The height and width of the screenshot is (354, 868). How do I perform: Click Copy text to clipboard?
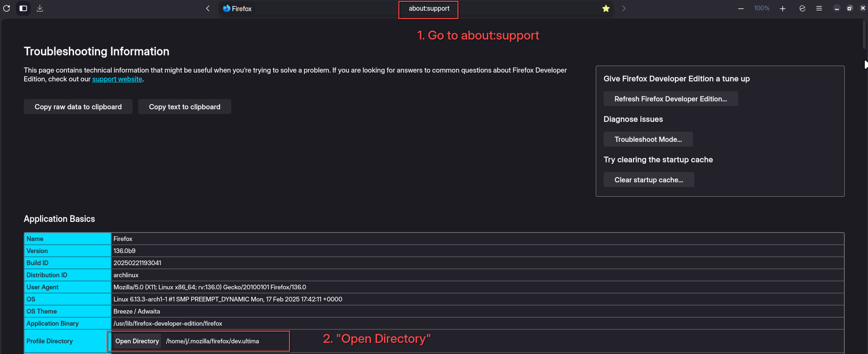(x=185, y=107)
